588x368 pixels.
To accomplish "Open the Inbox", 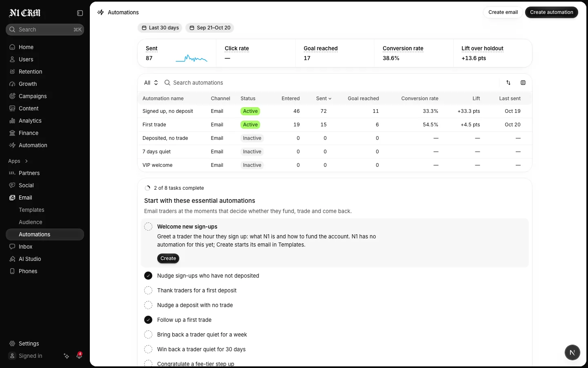I will 45,247.
